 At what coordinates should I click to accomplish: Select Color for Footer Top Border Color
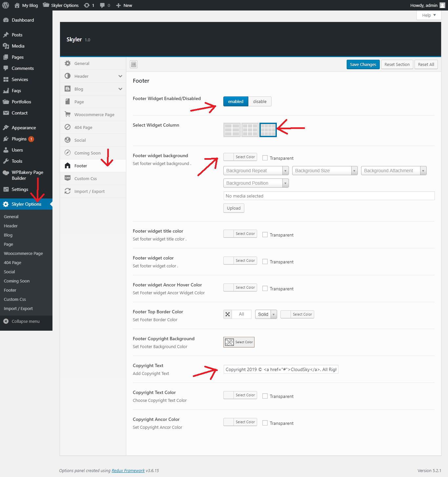coord(297,314)
